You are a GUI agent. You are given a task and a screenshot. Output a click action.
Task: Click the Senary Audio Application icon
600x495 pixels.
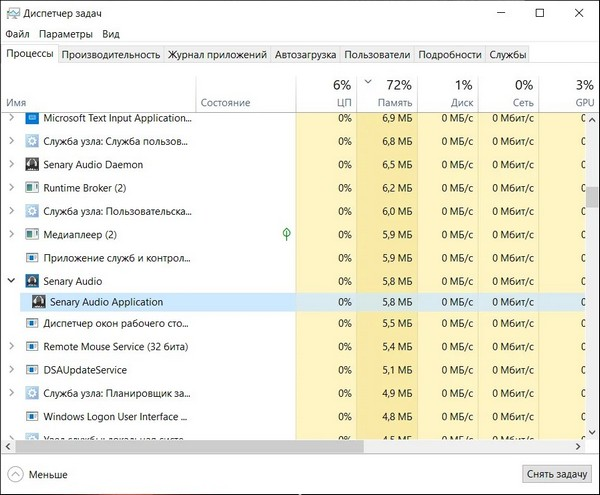coord(40,301)
